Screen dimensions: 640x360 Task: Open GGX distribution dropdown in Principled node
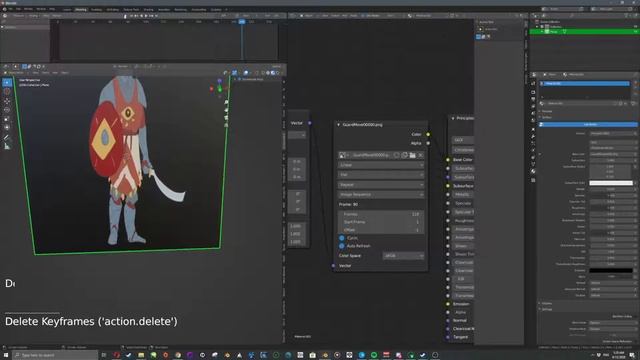tap(463, 140)
